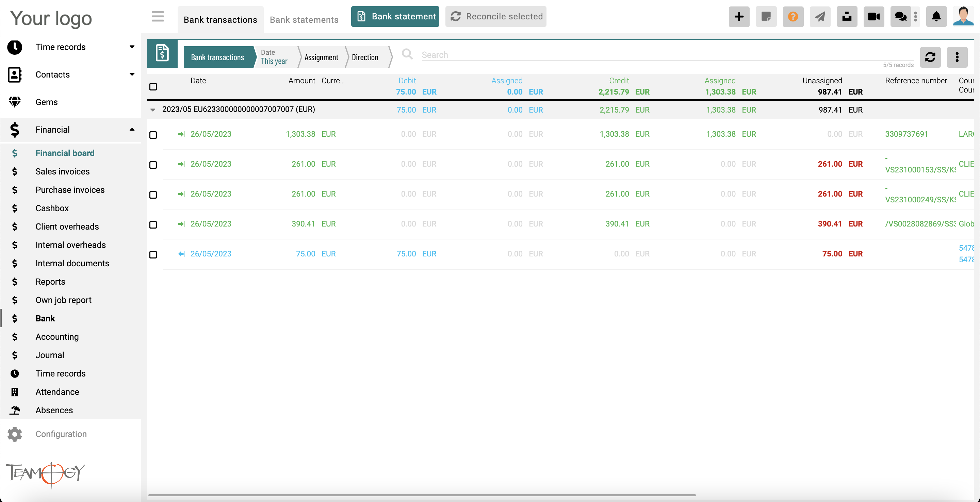Click into the Search field
The width and height of the screenshot is (980, 502).
tap(667, 55)
